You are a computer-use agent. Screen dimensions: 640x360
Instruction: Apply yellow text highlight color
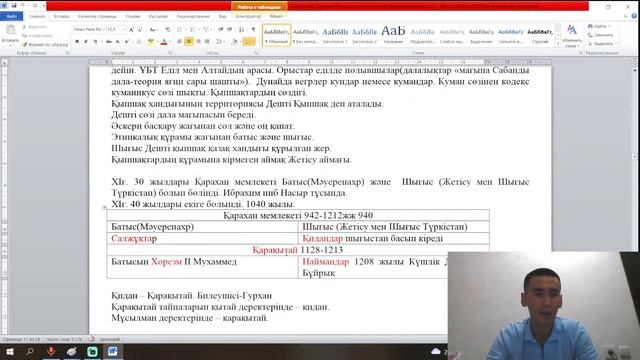(151, 42)
